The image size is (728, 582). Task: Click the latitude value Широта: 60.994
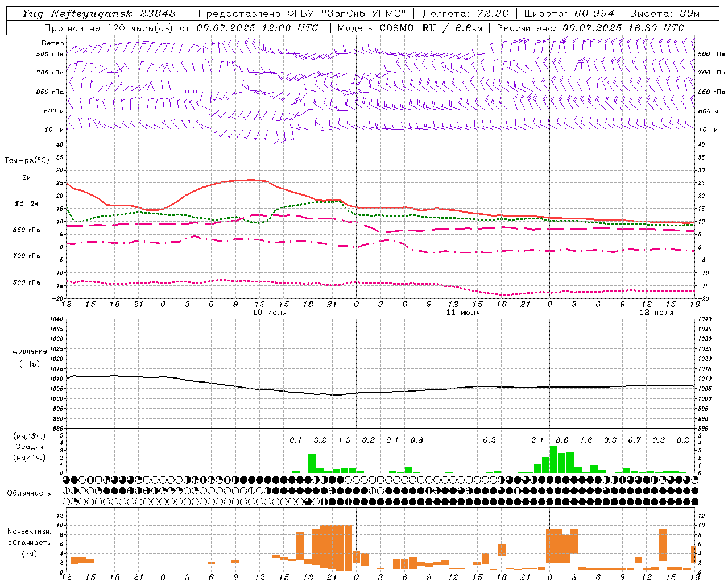tap(569, 14)
